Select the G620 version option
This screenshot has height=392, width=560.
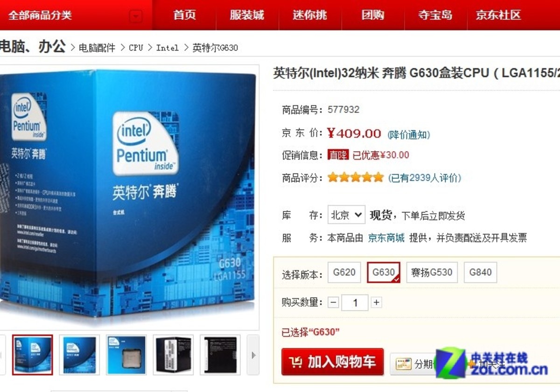click(x=344, y=273)
